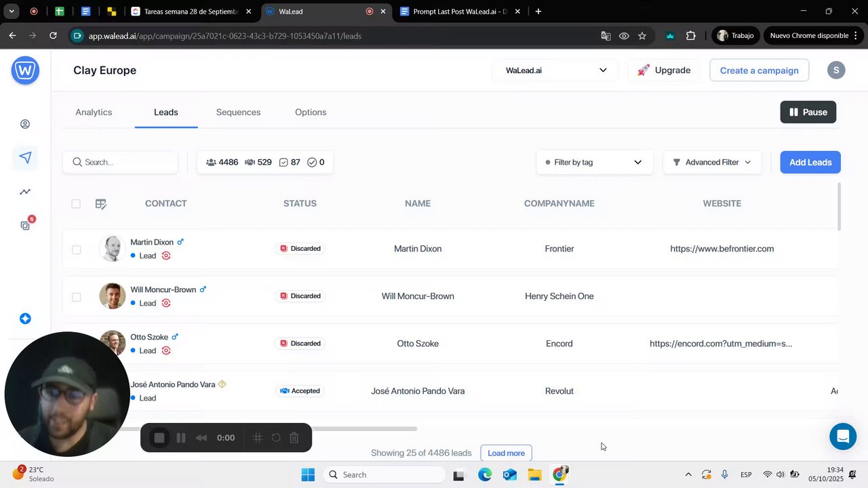Viewport: 868px width, 488px height.
Task: Click Otto Szoke's Discarded status
Action: 300,344
